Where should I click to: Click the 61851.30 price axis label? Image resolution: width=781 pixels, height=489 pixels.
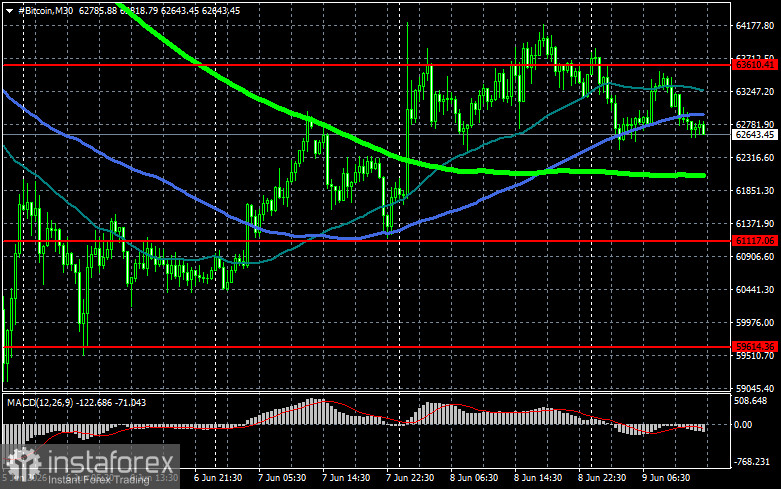[755, 191]
